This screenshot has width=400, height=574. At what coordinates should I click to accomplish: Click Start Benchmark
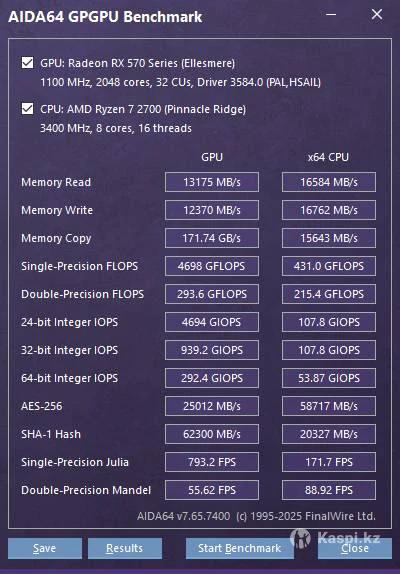pos(240,548)
